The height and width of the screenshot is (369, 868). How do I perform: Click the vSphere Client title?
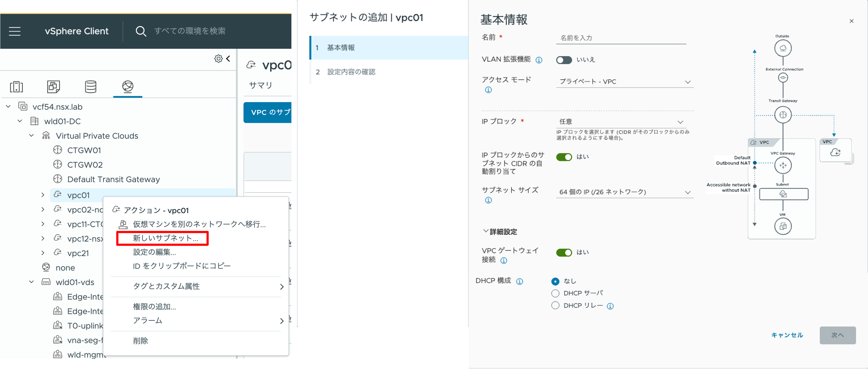(76, 31)
